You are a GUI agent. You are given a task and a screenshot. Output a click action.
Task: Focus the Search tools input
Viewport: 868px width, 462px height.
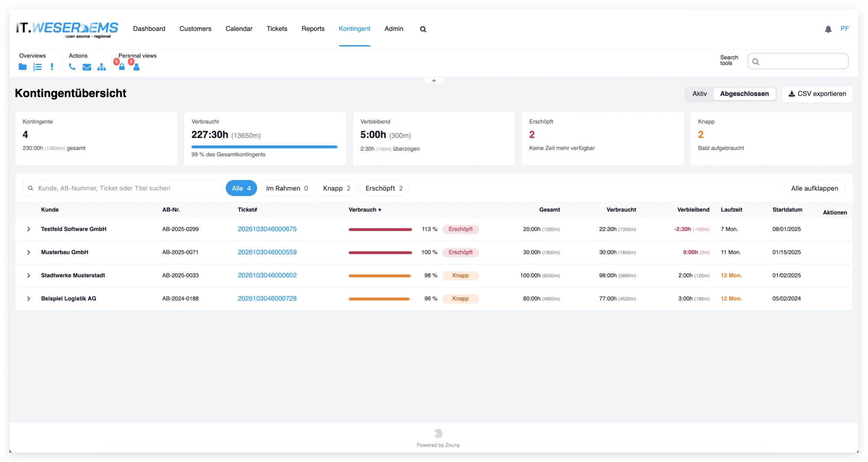(x=798, y=61)
